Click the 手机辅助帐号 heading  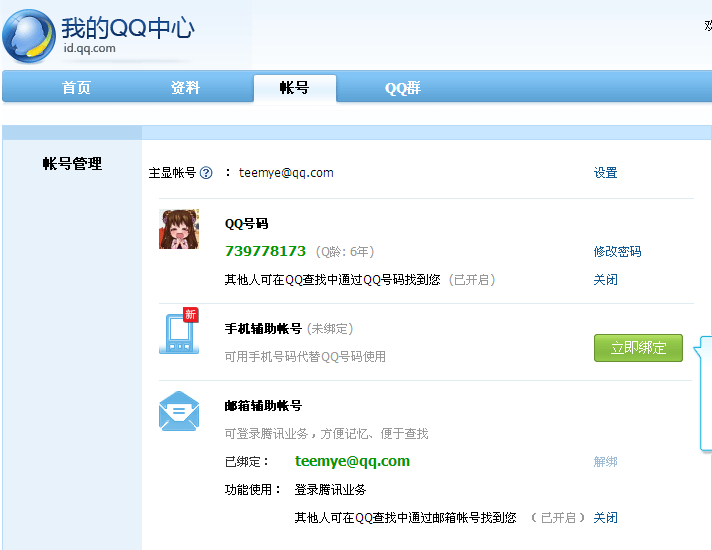pyautogui.click(x=263, y=328)
